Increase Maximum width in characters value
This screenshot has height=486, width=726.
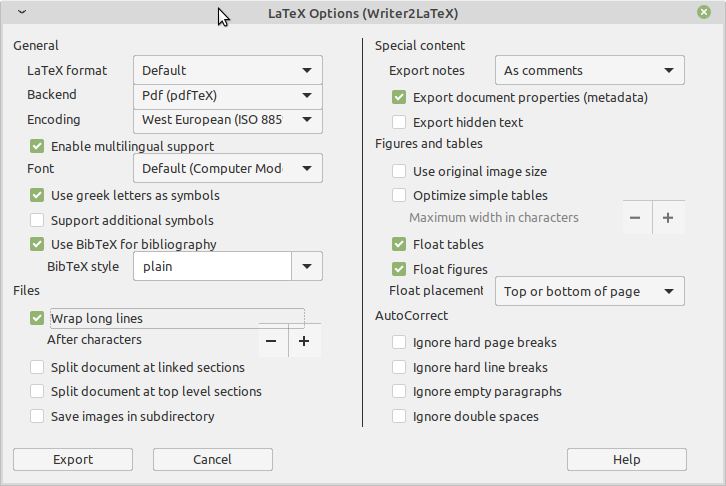(x=668, y=218)
